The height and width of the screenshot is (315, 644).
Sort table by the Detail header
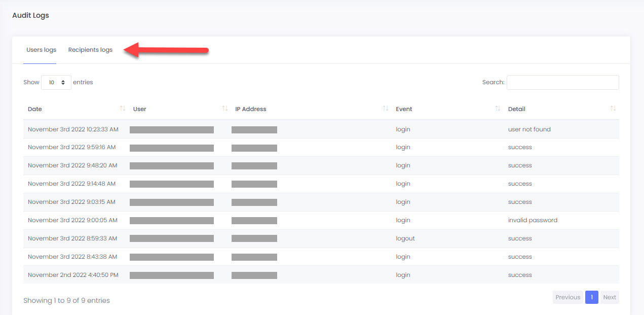(516, 109)
